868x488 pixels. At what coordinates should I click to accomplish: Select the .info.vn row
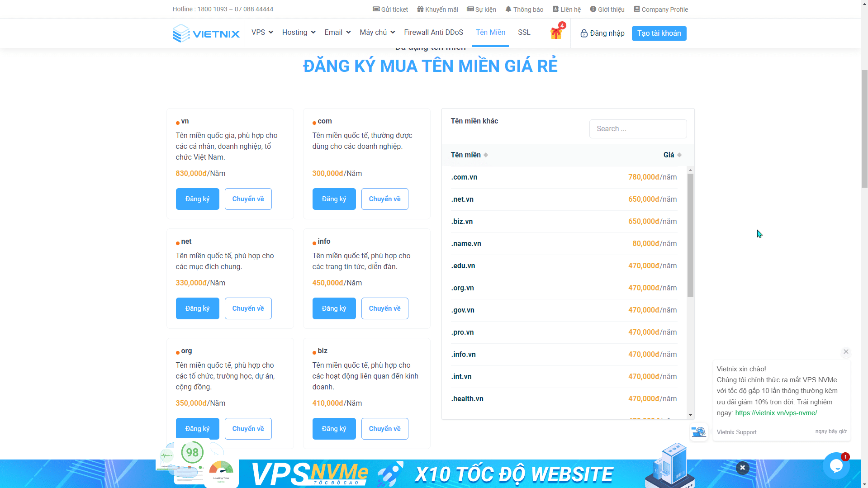coord(564,355)
